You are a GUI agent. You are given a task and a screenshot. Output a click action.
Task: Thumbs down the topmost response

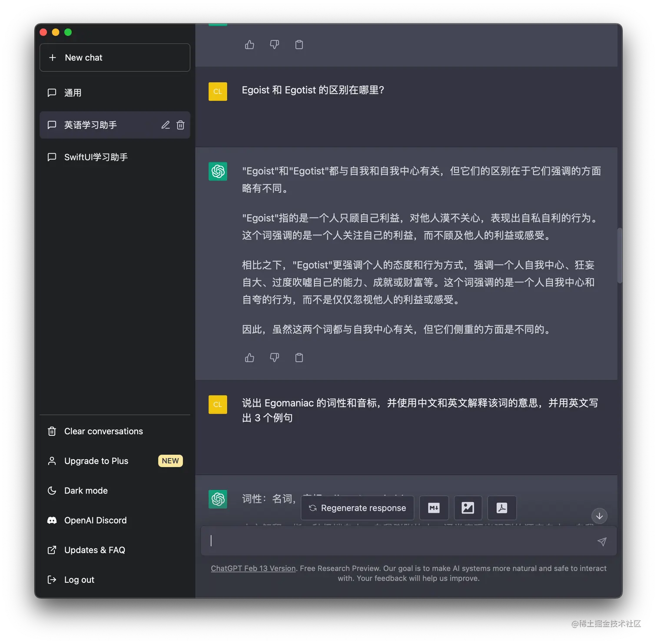coord(274,44)
